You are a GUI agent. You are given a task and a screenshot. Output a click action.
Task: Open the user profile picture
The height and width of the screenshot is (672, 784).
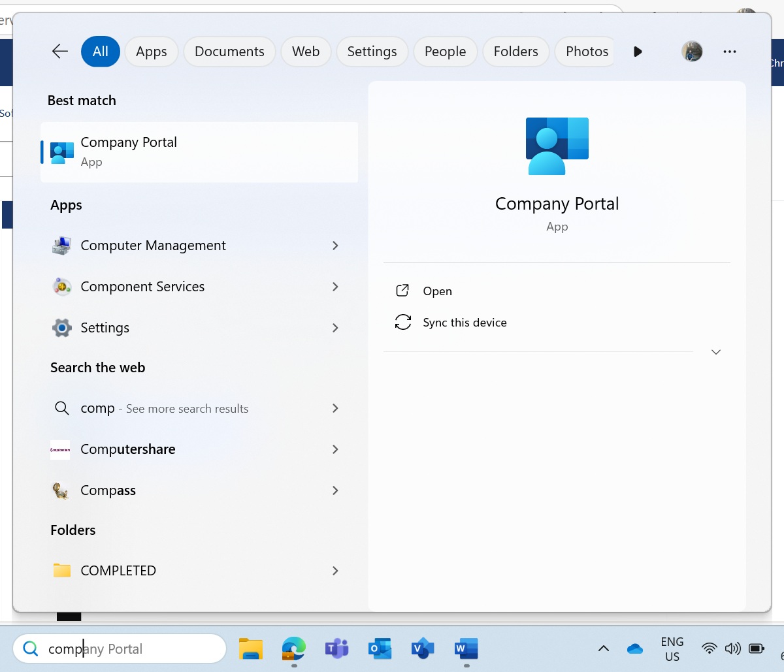[x=692, y=52]
